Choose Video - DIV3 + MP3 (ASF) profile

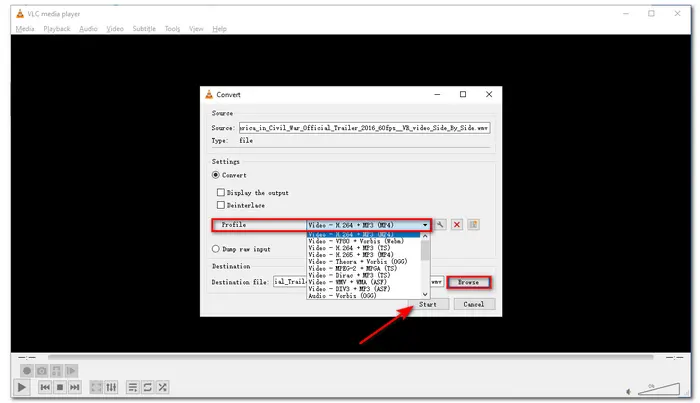point(363,289)
